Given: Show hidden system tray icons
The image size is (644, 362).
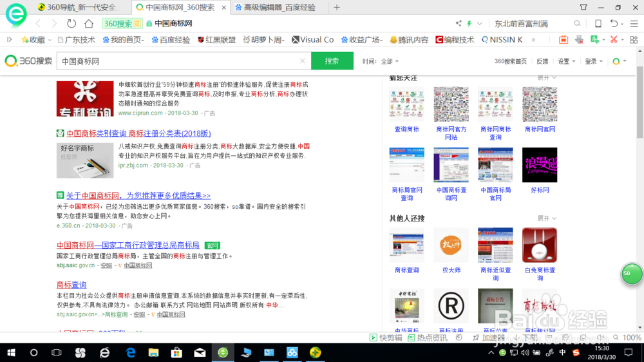Looking at the screenshot, I should [491, 352].
